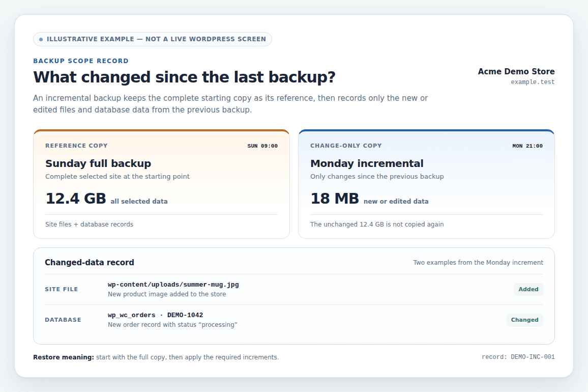The height and width of the screenshot is (392, 588).
Task: Click the 'Changed-data record' section heading
Action: pyautogui.click(x=89, y=263)
